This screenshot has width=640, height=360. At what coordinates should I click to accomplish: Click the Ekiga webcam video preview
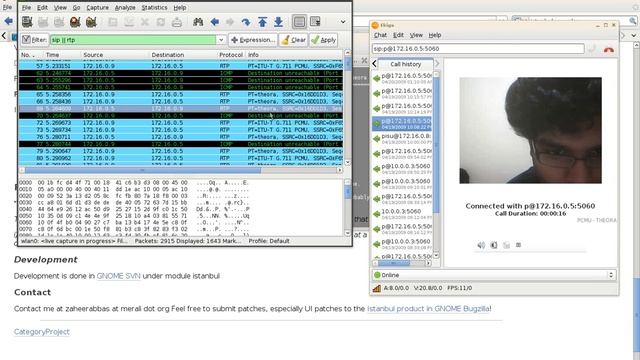coord(530,130)
